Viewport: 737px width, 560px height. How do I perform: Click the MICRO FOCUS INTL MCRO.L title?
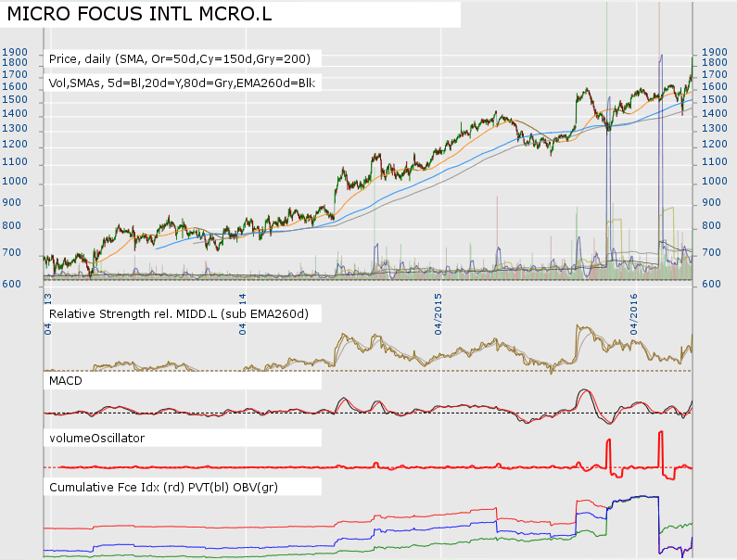[139, 14]
